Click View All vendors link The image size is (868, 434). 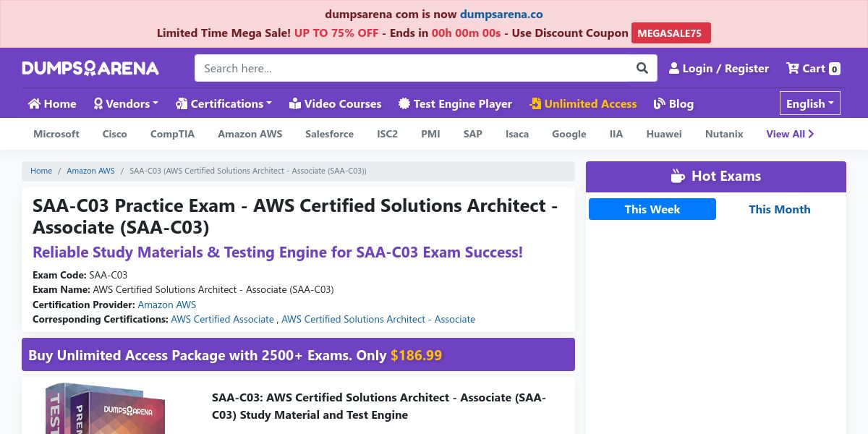coord(790,134)
